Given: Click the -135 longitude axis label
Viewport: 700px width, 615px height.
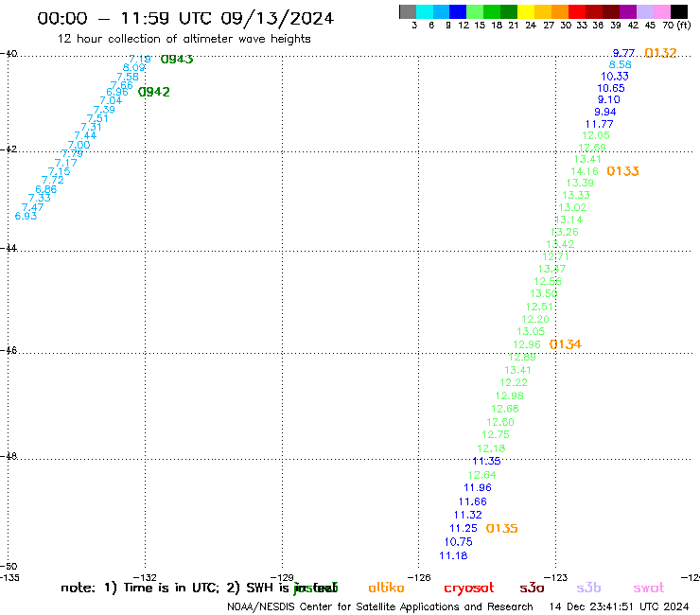Looking at the screenshot, I should click(x=9, y=577).
